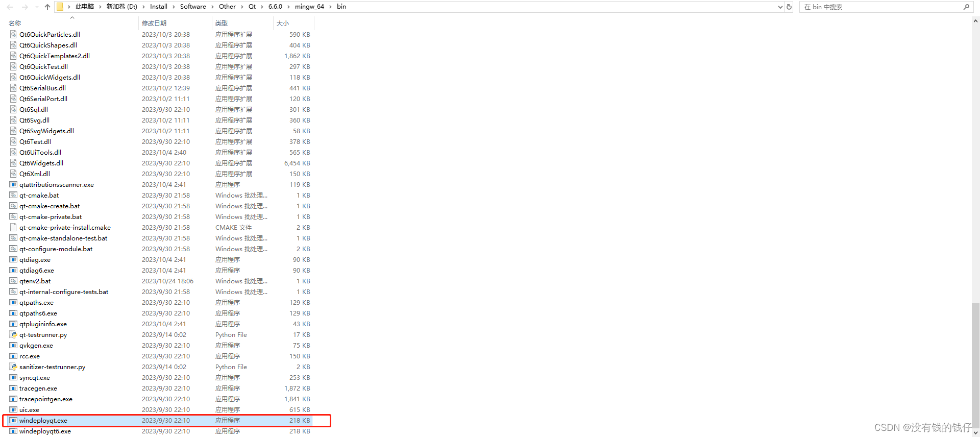The image size is (980, 437).
Task: Open address bar history dropdown
Action: point(780,7)
